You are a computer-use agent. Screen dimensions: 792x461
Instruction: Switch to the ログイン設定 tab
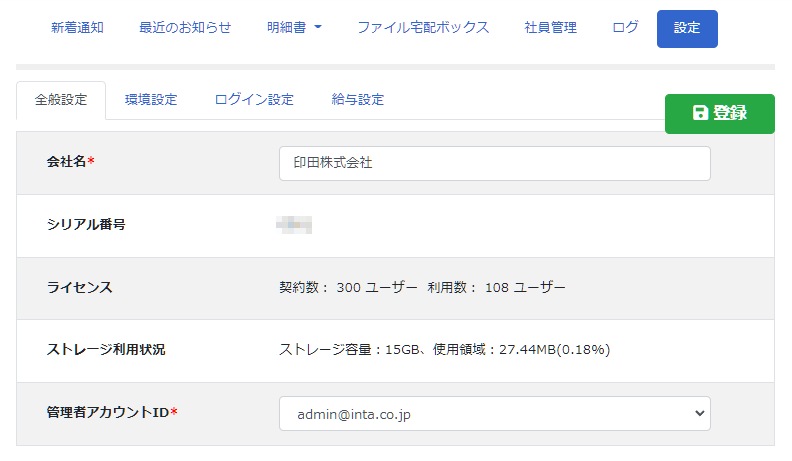pos(254,100)
